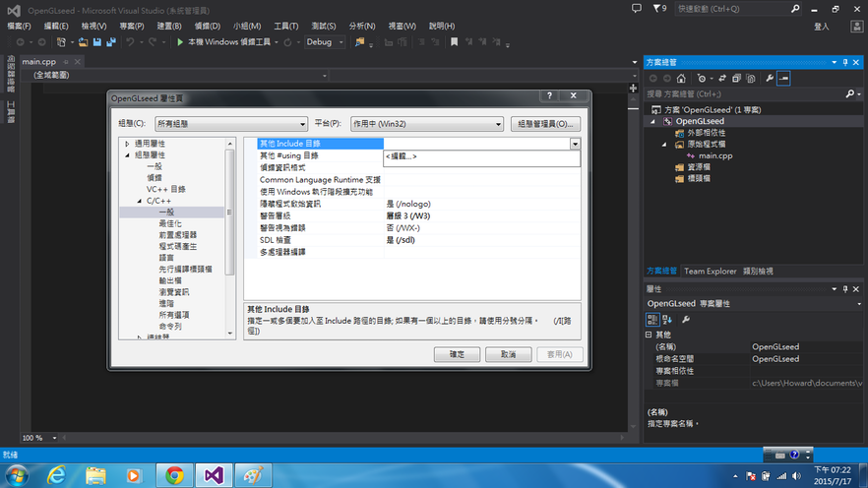Screen dimensions: 868x488
Task: Collapse the 組態屬性 tree node
Action: tap(127, 155)
